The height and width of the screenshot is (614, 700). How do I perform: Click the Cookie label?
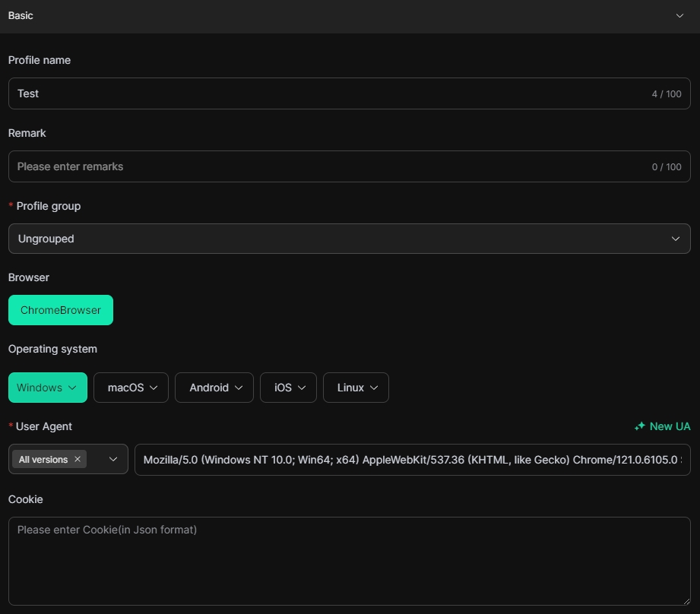pos(25,499)
